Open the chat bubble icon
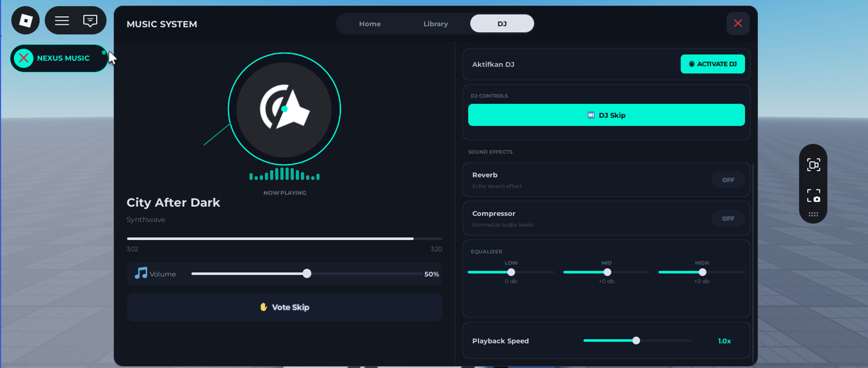 [90, 21]
